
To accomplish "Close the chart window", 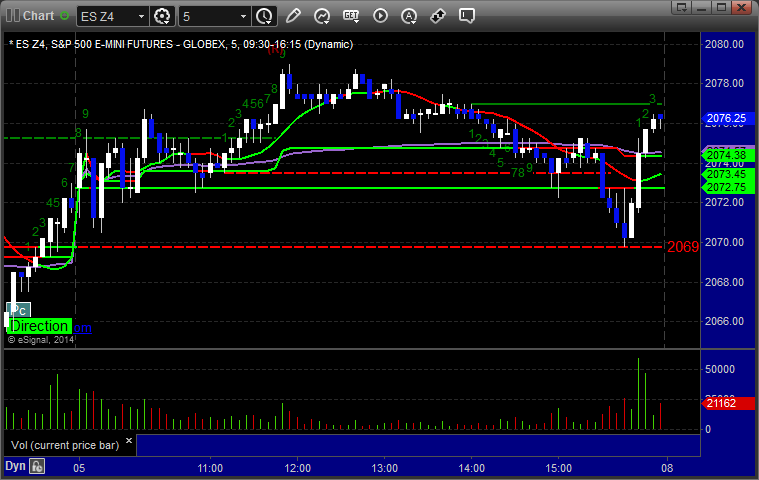I will pyautogui.click(x=742, y=7).
